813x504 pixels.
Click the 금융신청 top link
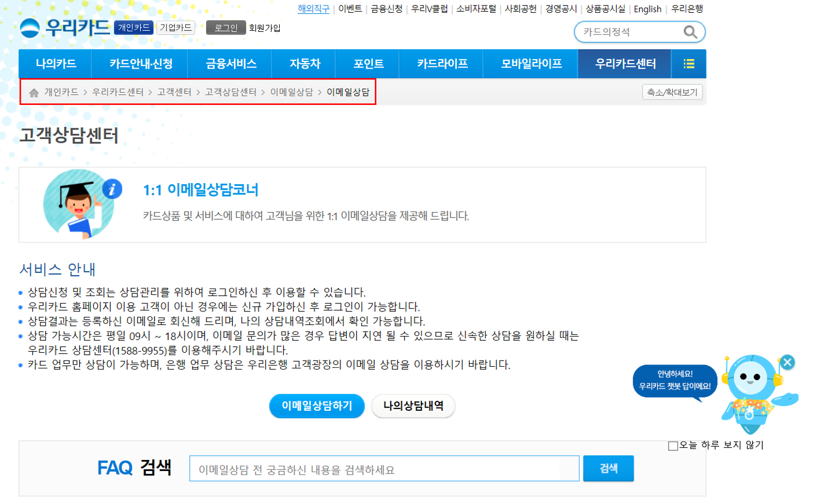[386, 9]
